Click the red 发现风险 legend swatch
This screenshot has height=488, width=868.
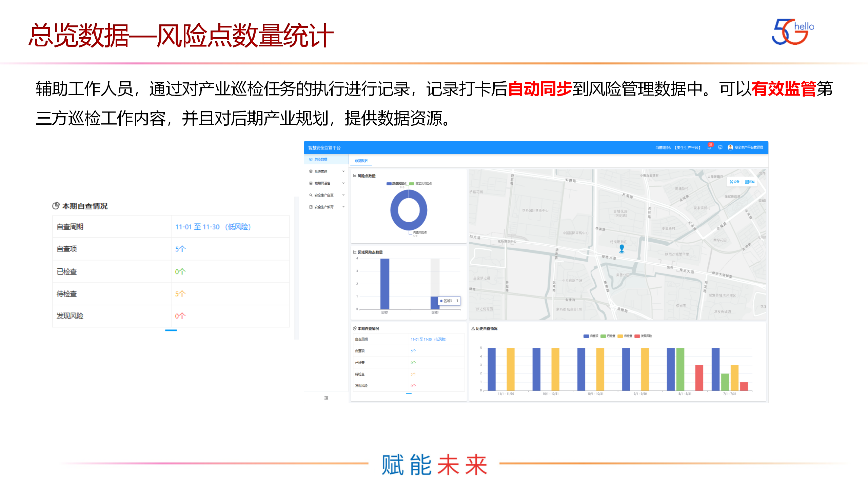[x=637, y=336]
